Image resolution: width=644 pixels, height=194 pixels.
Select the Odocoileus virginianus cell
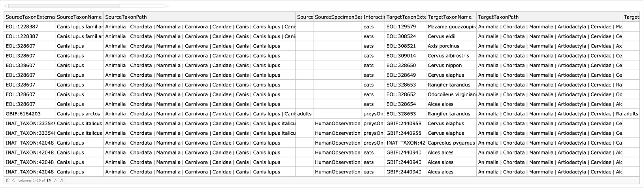[451, 94]
